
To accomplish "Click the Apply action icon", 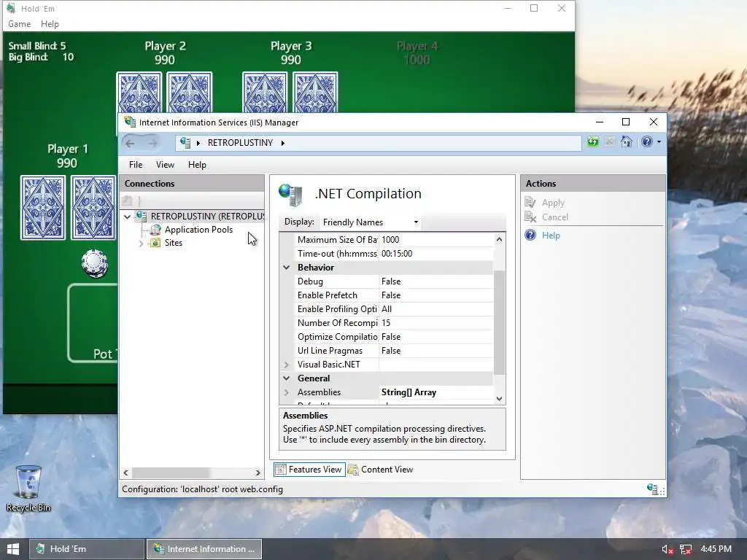I will tap(530, 203).
